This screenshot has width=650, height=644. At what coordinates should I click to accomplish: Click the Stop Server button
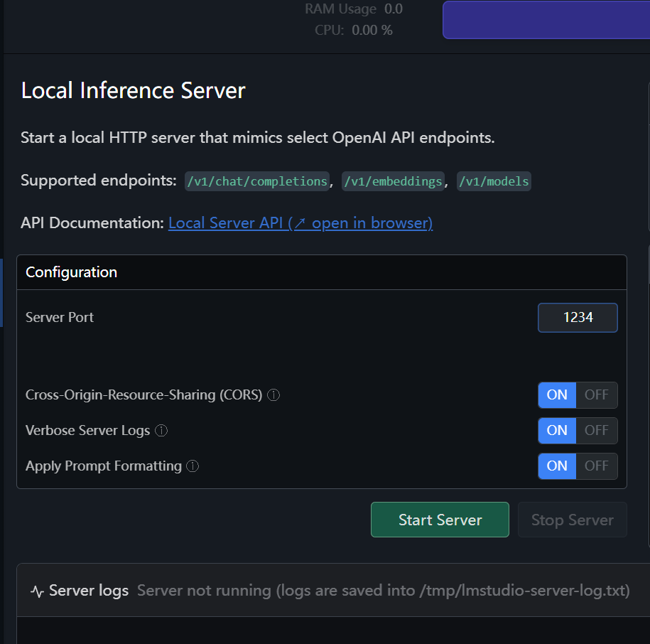click(572, 520)
